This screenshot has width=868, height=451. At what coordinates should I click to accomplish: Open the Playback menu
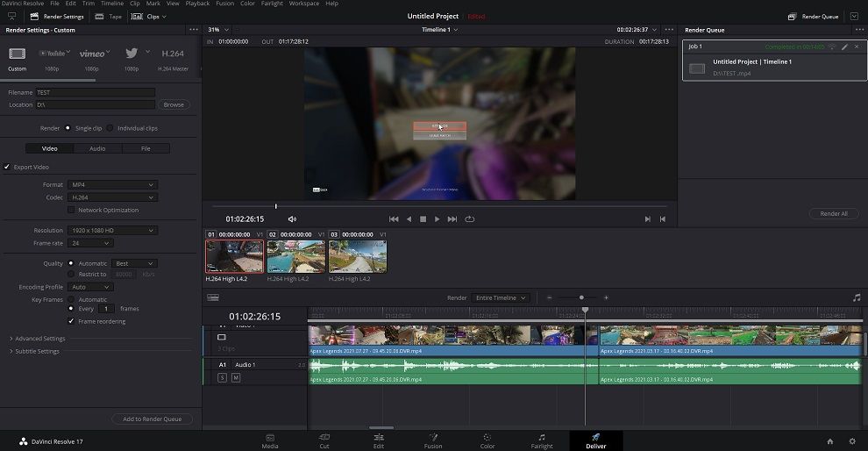[x=197, y=4]
